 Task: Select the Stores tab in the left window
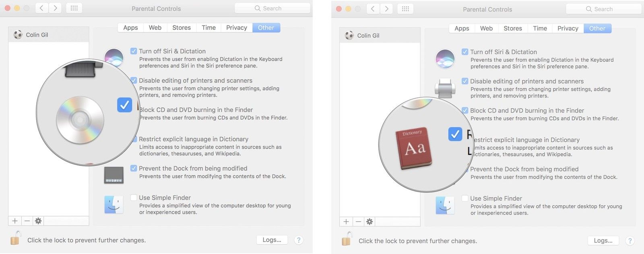[x=181, y=28]
